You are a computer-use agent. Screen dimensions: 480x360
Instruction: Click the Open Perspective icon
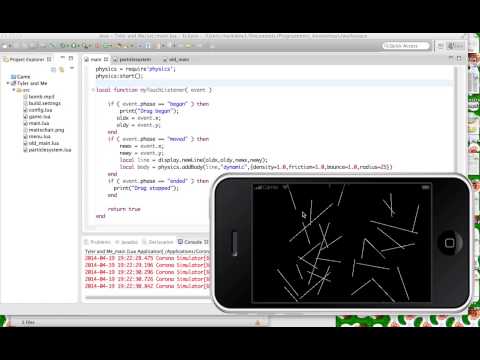click(x=441, y=46)
